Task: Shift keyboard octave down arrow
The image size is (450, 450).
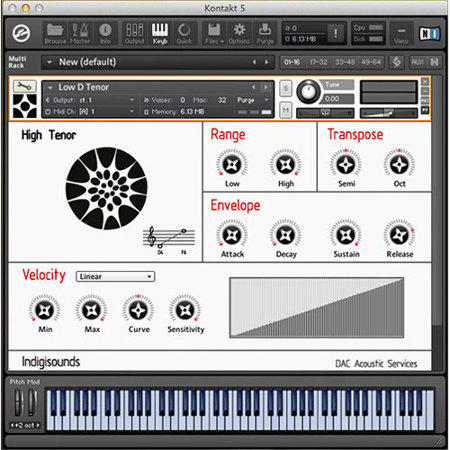Action: 13,425
